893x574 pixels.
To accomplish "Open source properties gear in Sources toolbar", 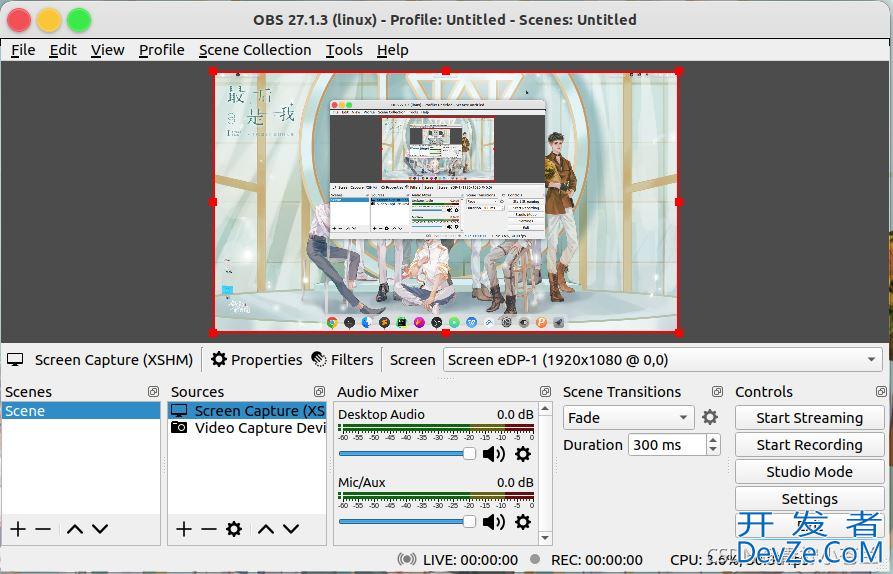I will (x=234, y=529).
